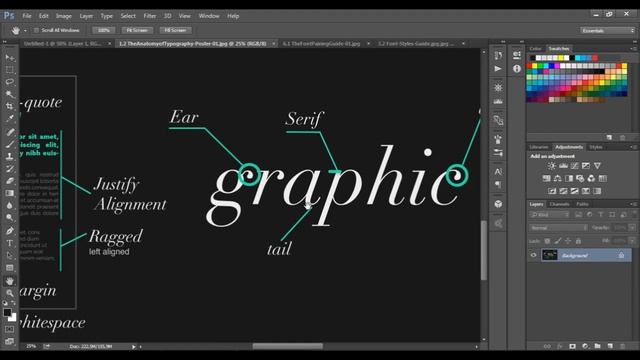The height and width of the screenshot is (360, 640).
Task: Add a Photo Filter adjustment
Action: 580,178
